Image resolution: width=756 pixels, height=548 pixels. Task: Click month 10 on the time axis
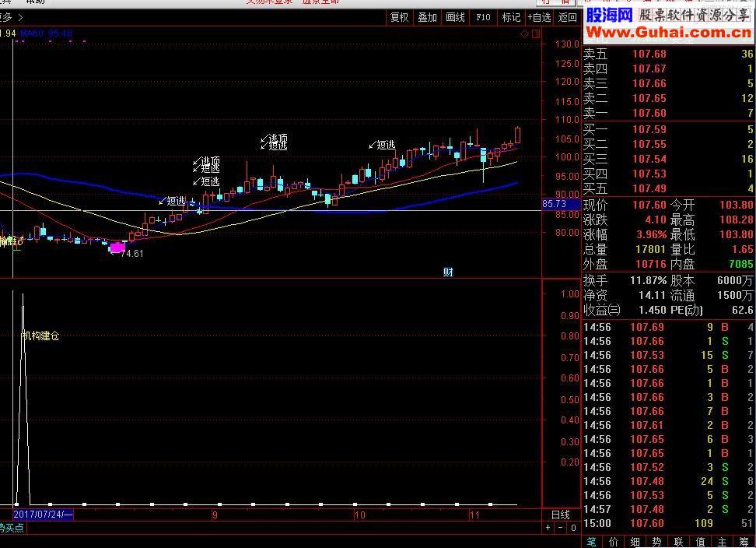tap(359, 515)
